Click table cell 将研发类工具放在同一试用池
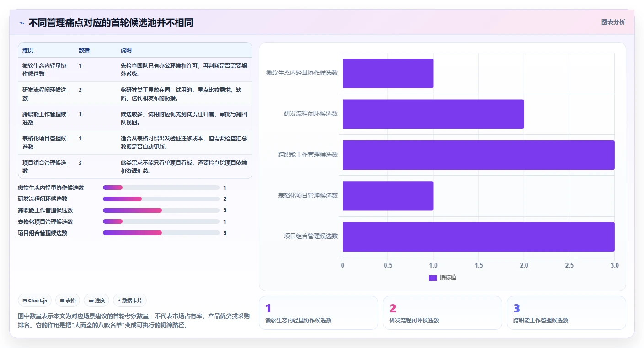 pos(184,94)
